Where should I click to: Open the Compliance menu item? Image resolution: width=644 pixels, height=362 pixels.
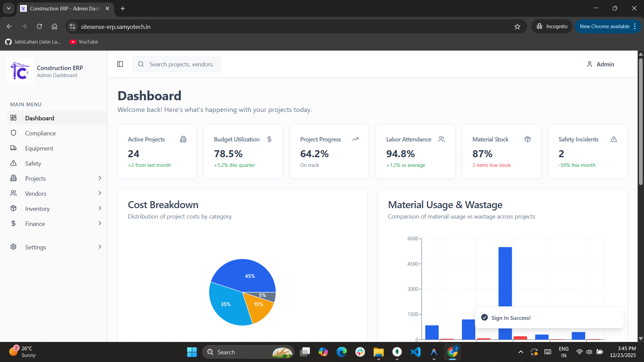[40, 133]
